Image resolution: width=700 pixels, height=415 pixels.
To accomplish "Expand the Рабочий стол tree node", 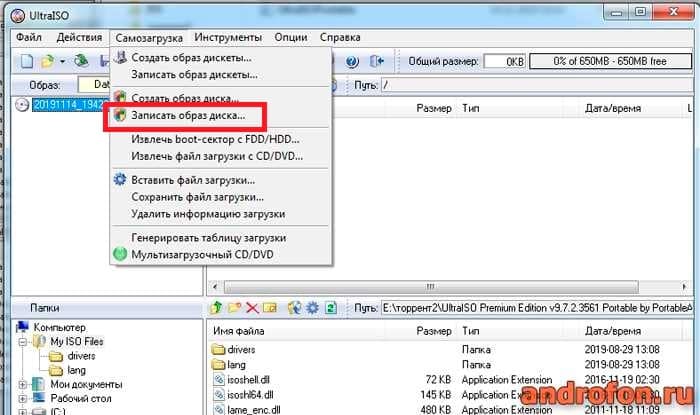I will 22,398.
